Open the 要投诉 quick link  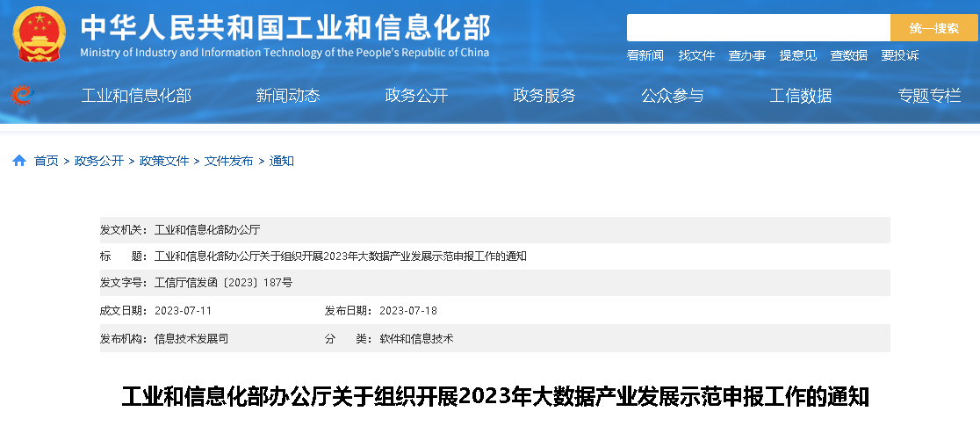tap(900, 55)
